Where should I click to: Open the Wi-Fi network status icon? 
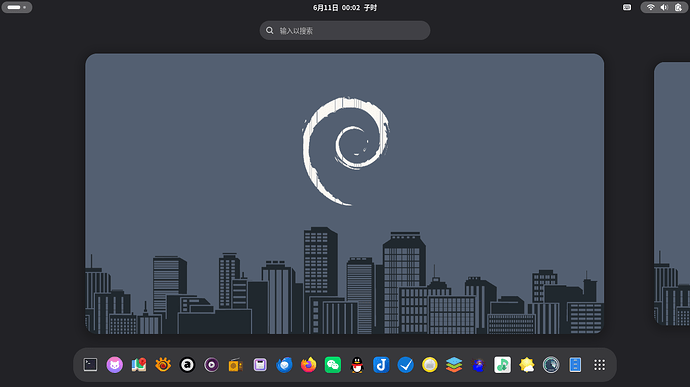650,7
